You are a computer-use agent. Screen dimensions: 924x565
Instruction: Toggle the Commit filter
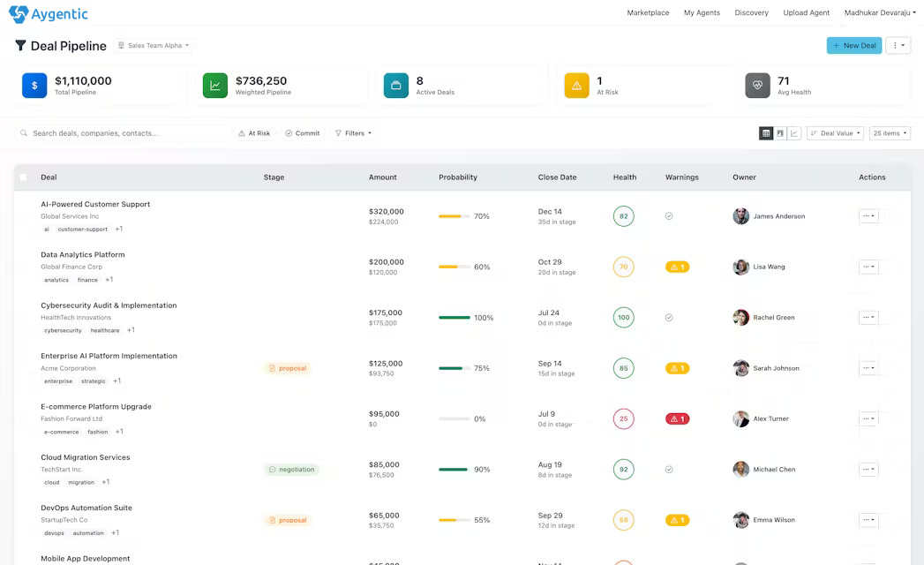tap(303, 133)
